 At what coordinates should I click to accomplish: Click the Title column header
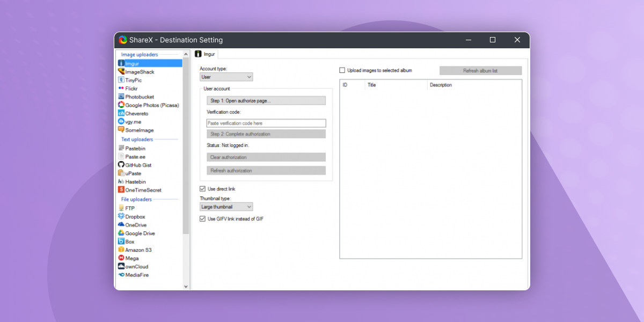click(x=396, y=85)
